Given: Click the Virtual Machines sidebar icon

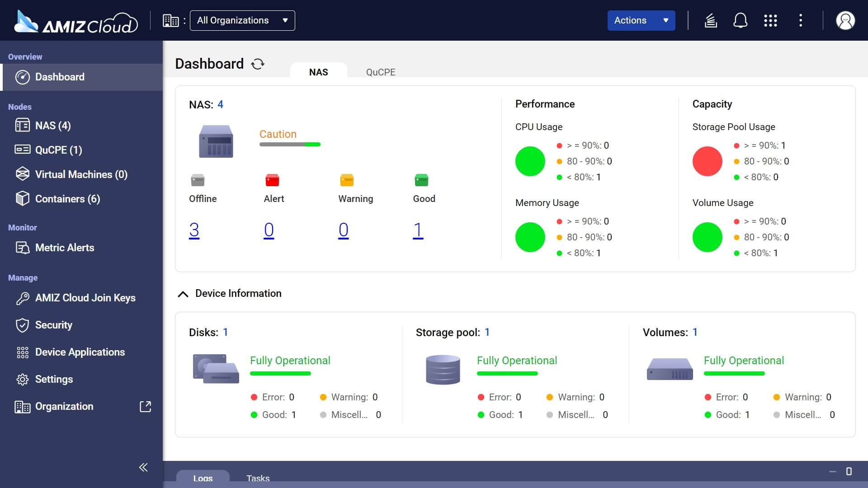Looking at the screenshot, I should (x=22, y=174).
